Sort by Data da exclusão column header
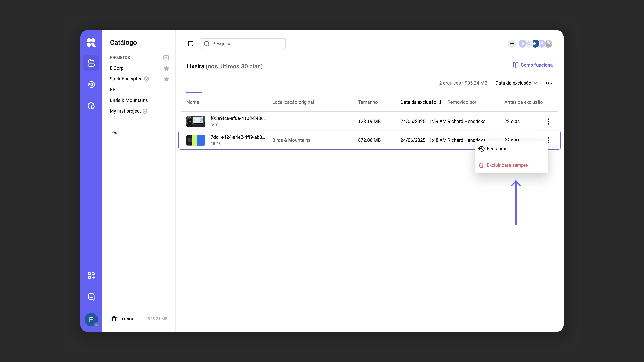Screen dimensions: 644x362 (x=421, y=102)
